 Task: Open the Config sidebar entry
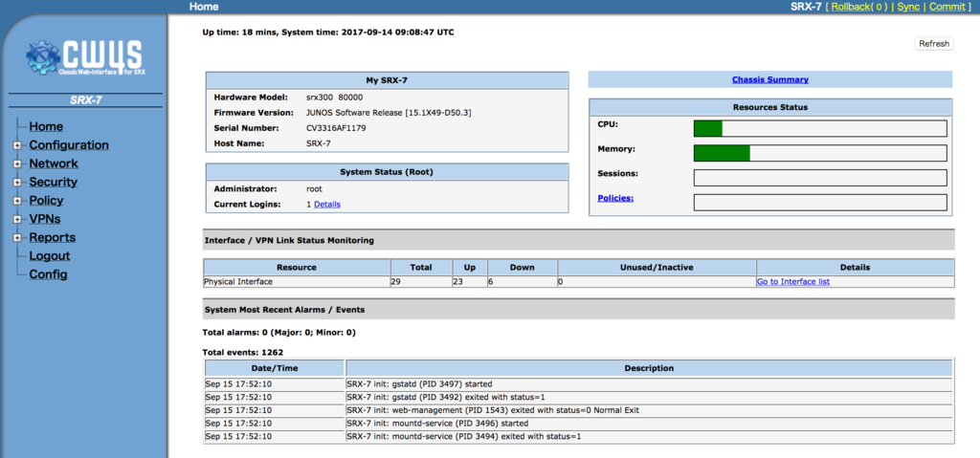coord(48,274)
